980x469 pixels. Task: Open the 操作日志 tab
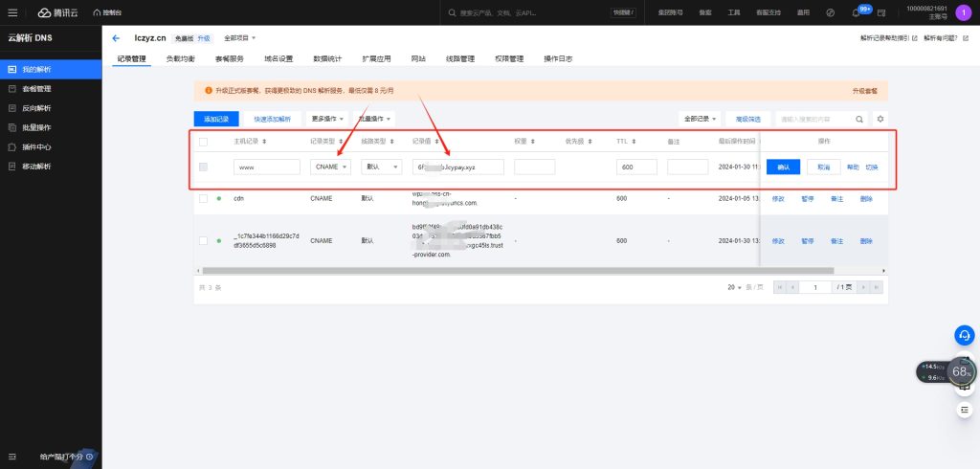(x=557, y=58)
